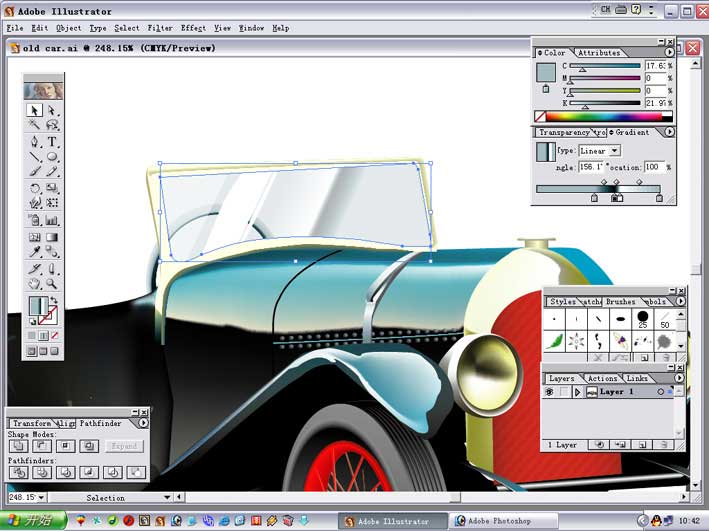Viewport: 709px width, 531px height.
Task: Switch to the Transparency tab
Action: 564,132
